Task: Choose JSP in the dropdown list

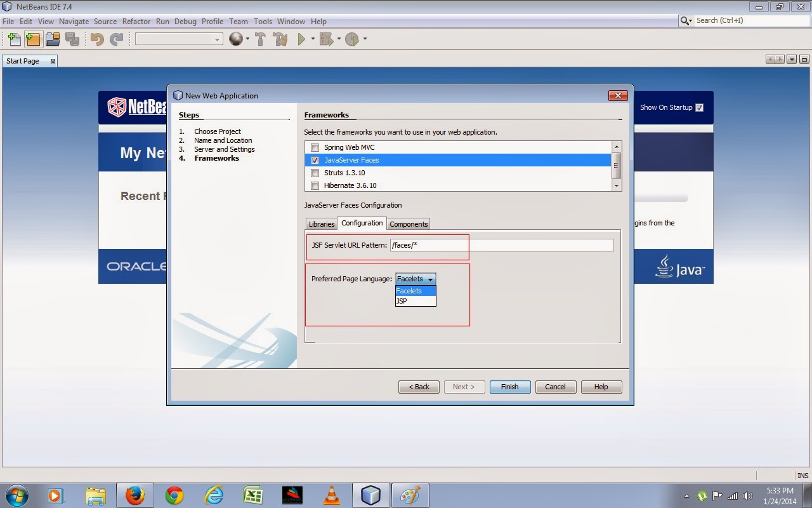Action: [416, 301]
